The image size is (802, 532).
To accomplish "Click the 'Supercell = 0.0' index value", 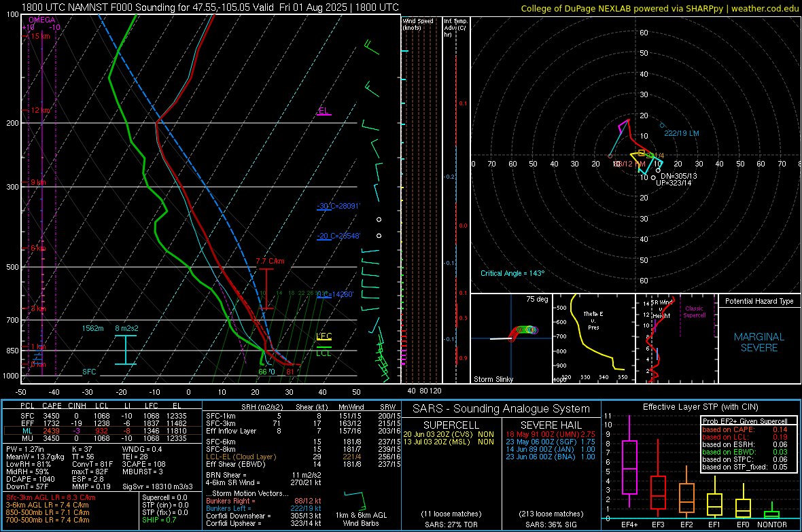I will click(x=164, y=497).
